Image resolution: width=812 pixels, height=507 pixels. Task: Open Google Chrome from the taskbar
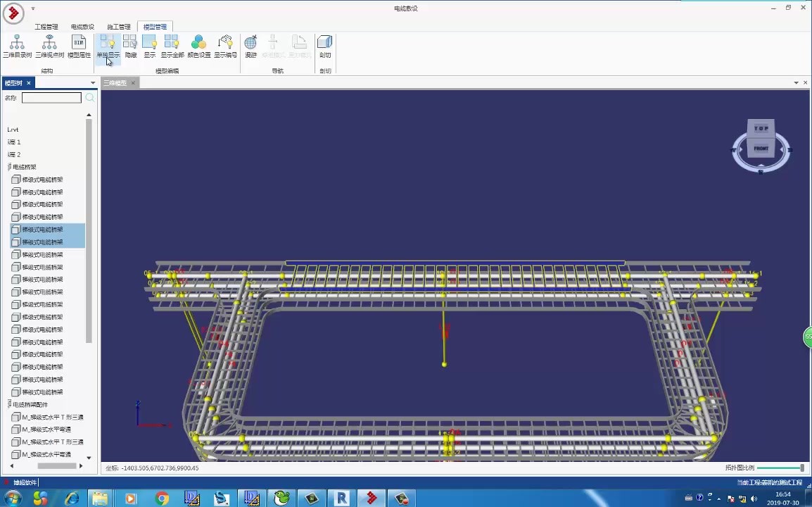(162, 499)
